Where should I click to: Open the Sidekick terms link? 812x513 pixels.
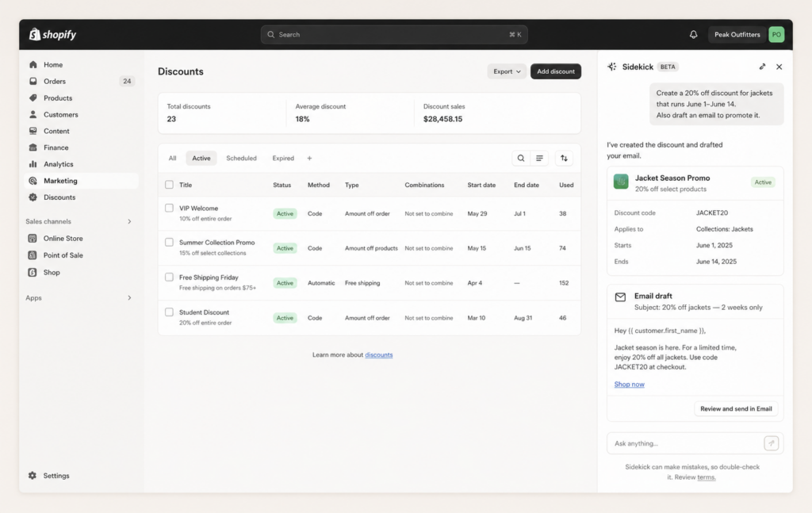click(707, 477)
